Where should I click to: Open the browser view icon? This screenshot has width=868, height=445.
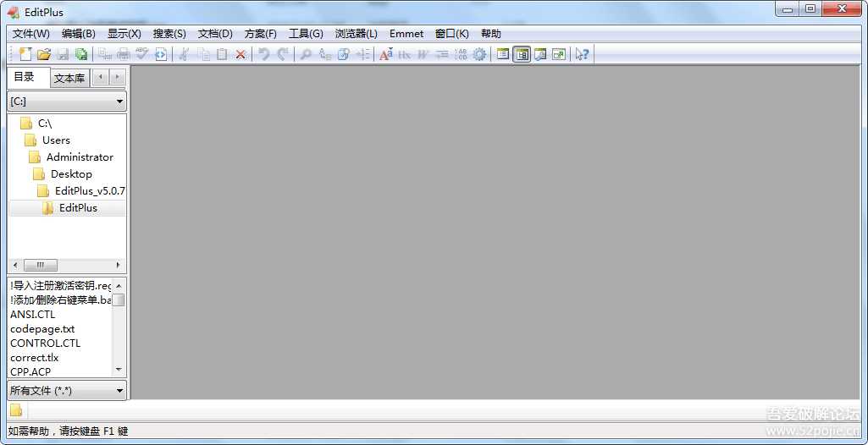161,53
